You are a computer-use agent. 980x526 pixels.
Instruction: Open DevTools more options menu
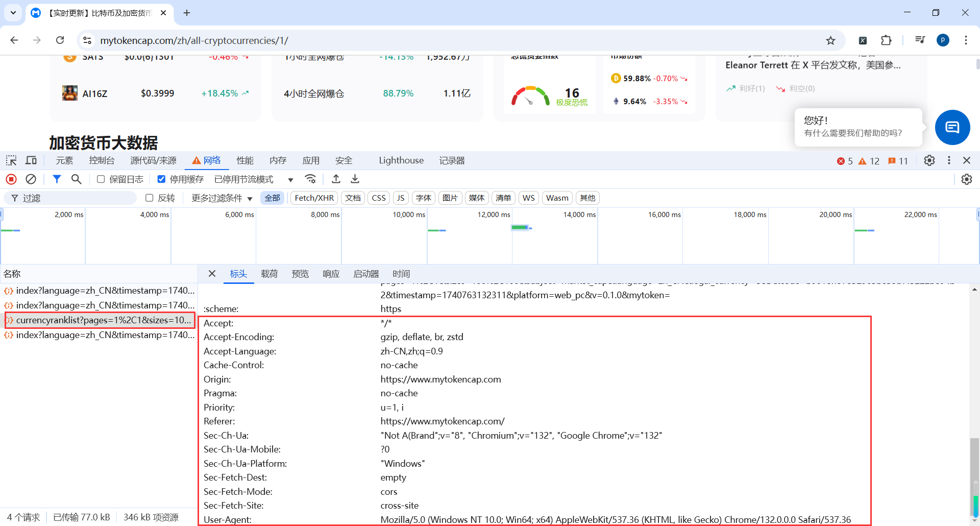[949, 161]
